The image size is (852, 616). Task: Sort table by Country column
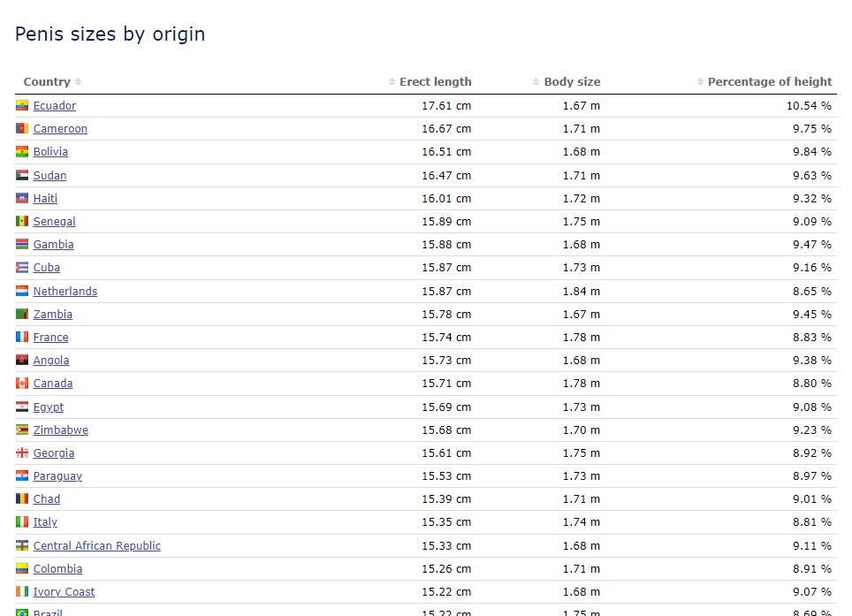click(47, 82)
